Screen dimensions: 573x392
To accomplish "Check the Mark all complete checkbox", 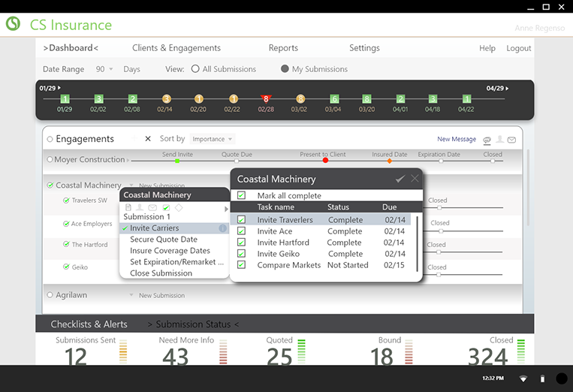I will [242, 195].
